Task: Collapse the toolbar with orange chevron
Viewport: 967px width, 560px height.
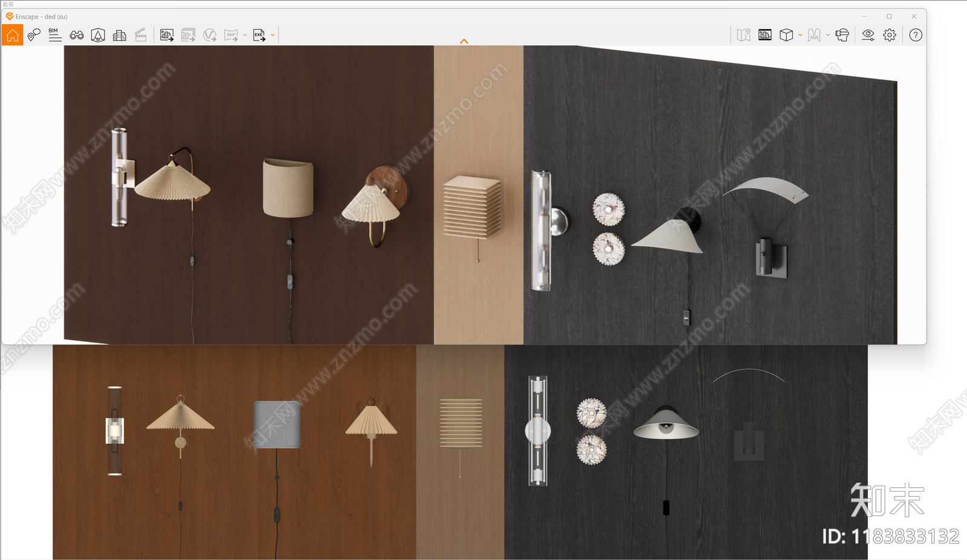Action: click(x=464, y=41)
